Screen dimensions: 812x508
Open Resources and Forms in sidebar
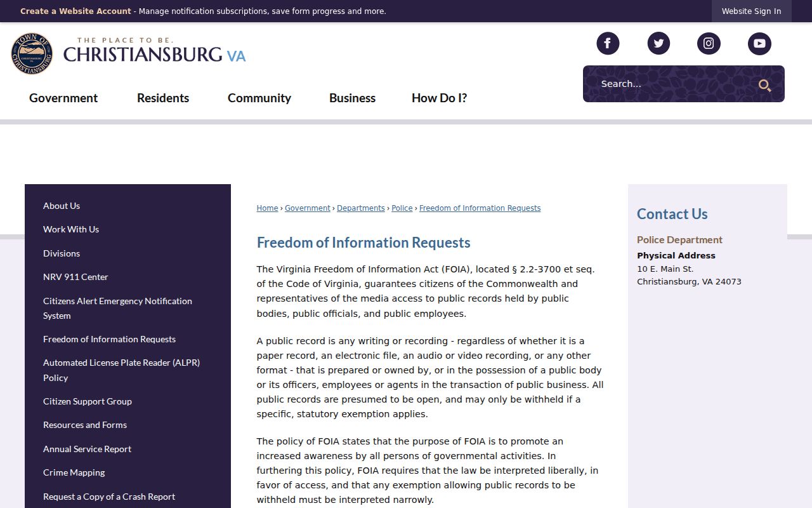tap(85, 425)
